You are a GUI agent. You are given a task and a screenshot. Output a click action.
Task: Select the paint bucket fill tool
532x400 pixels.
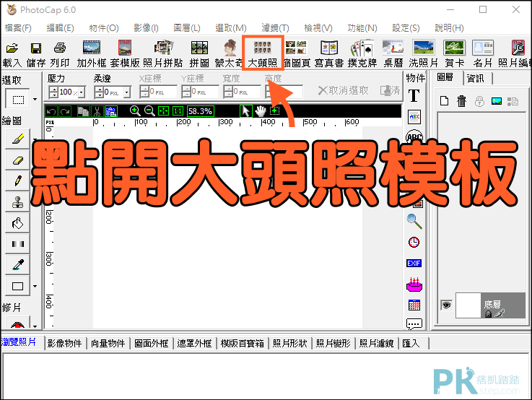click(17, 223)
